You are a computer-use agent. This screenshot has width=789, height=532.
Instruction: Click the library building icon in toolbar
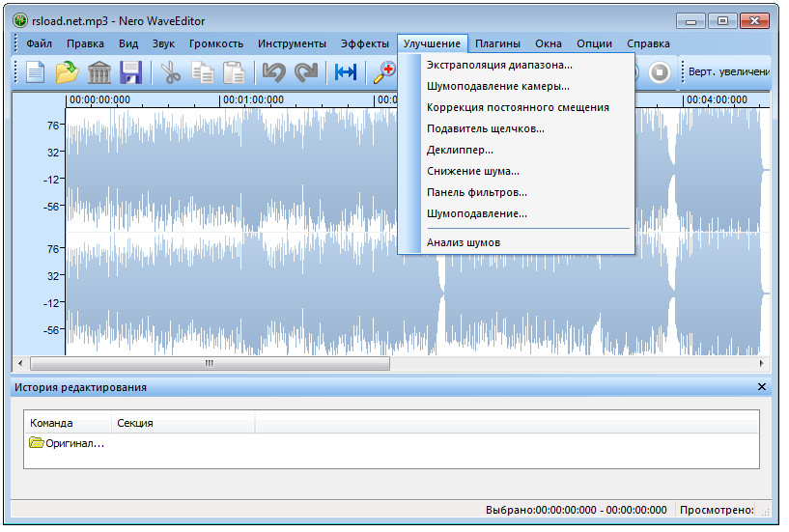[x=99, y=72]
